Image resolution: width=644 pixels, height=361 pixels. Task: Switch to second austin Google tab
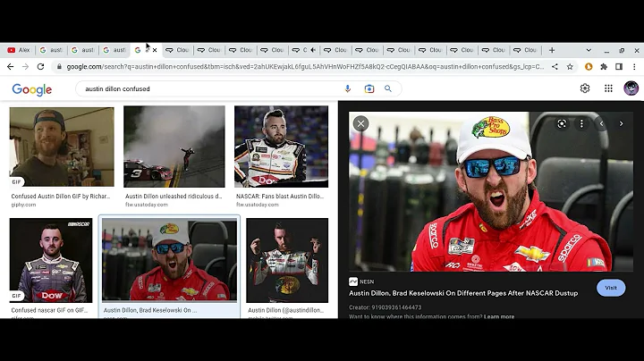(x=82, y=50)
